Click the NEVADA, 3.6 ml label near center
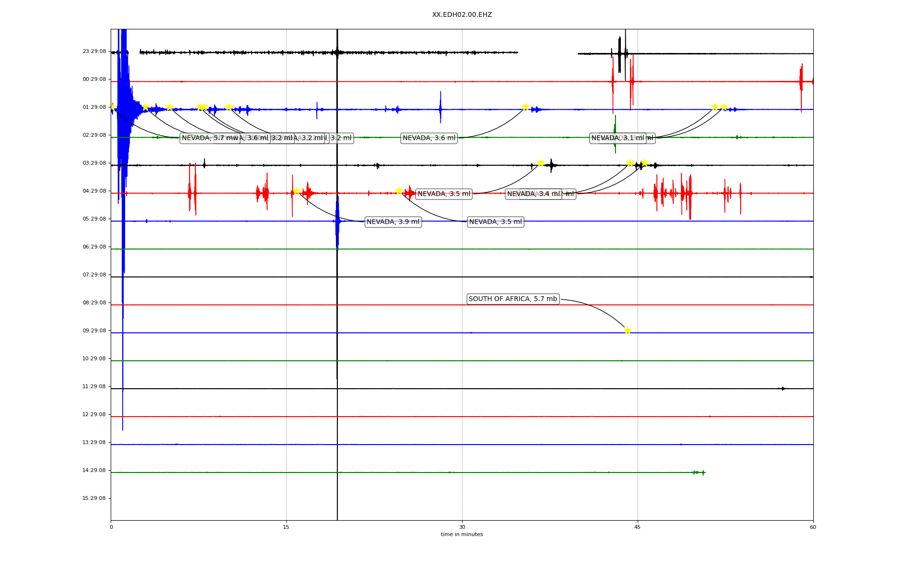Viewport: 924px width, 578px height. 429,138
